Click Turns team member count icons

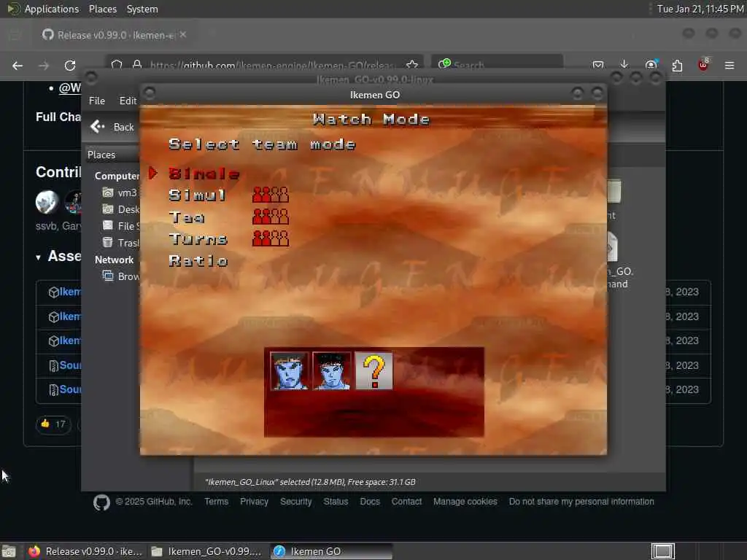pos(271,238)
